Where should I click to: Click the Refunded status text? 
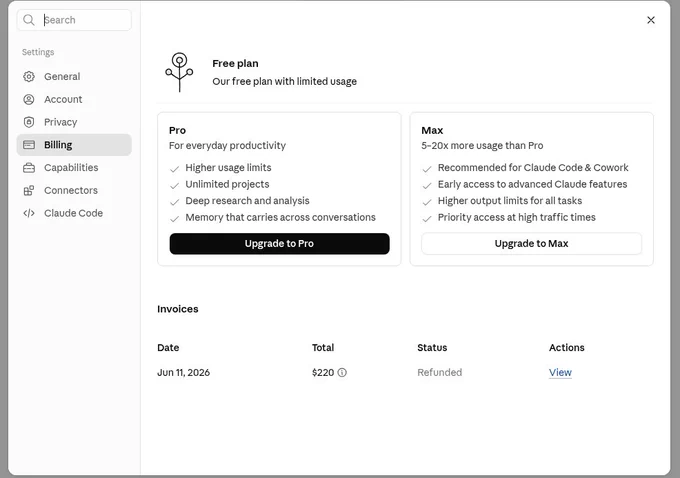point(439,373)
